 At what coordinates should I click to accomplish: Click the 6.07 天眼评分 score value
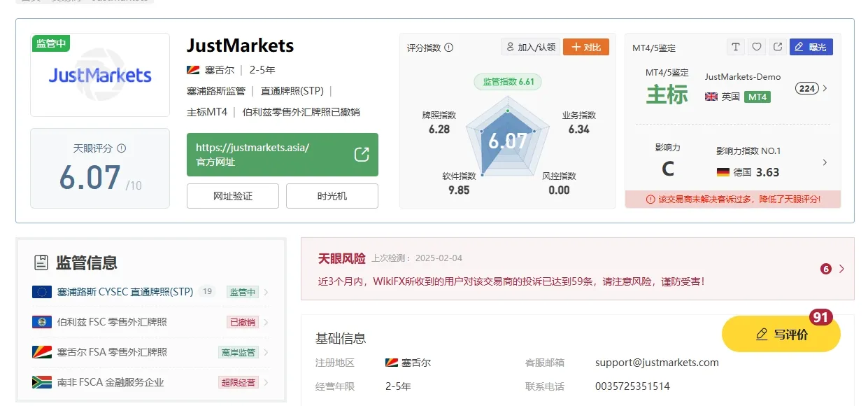click(x=90, y=177)
